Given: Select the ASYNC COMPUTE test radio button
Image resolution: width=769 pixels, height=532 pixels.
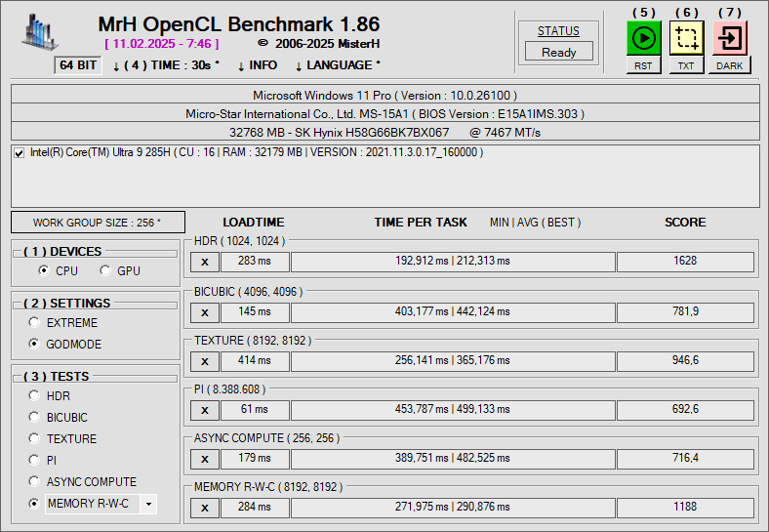Looking at the screenshot, I should [x=34, y=481].
